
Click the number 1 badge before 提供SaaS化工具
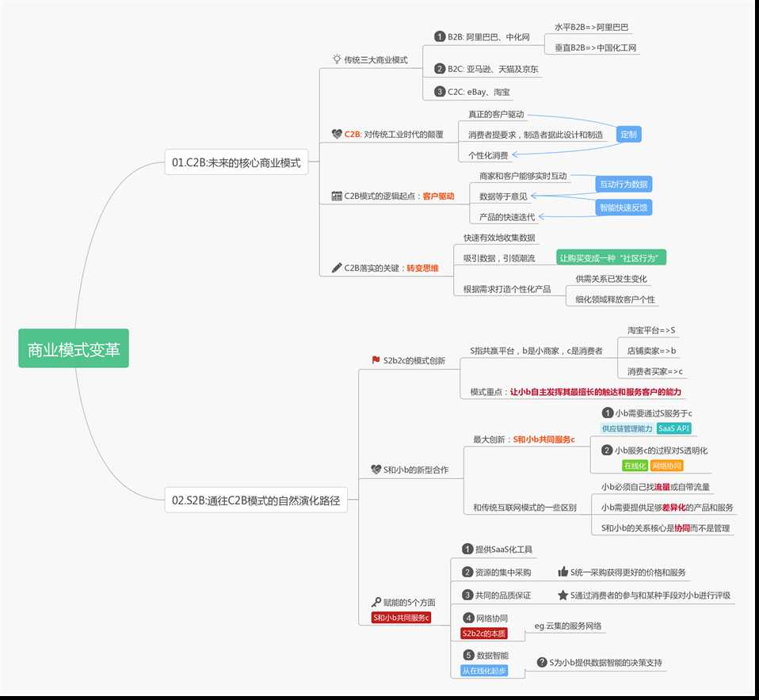click(x=467, y=549)
